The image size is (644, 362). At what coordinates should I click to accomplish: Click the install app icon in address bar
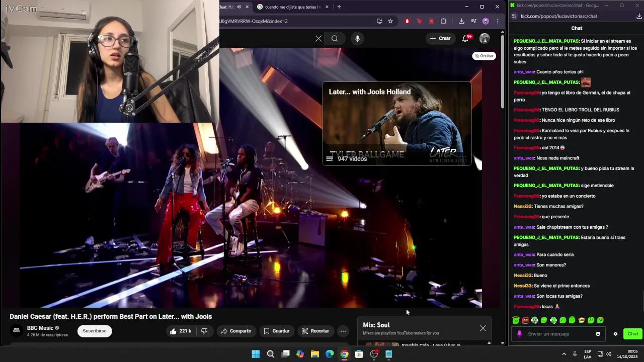(379, 21)
